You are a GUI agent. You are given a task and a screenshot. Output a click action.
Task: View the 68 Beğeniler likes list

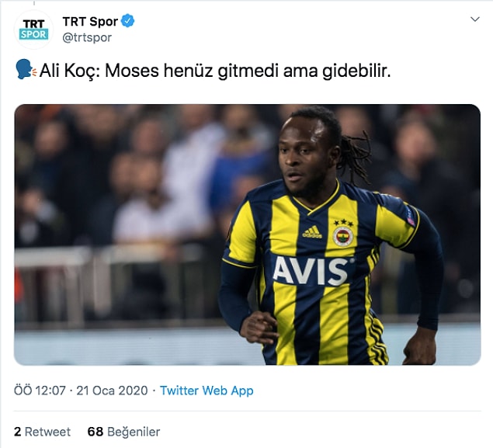pos(123,432)
